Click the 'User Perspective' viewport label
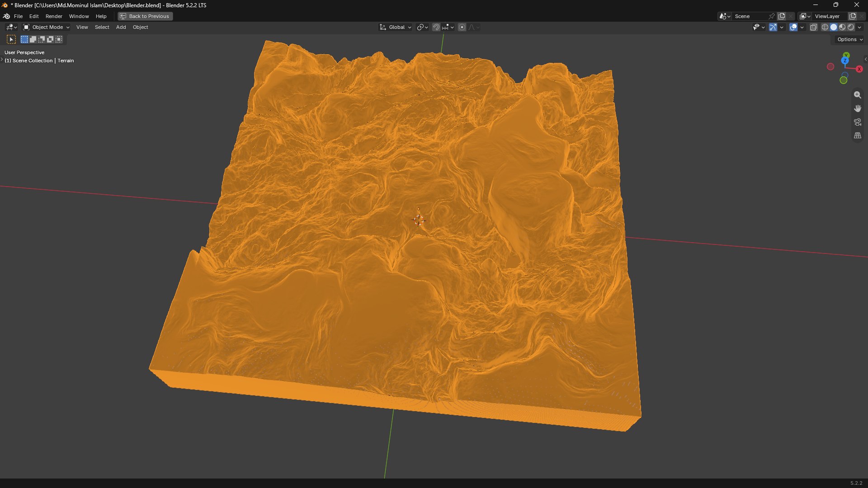 (24, 52)
